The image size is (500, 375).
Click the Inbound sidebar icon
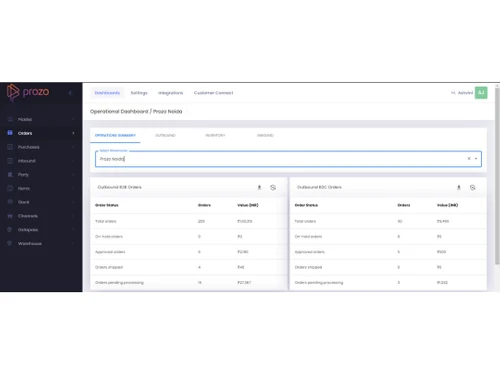[10, 161]
